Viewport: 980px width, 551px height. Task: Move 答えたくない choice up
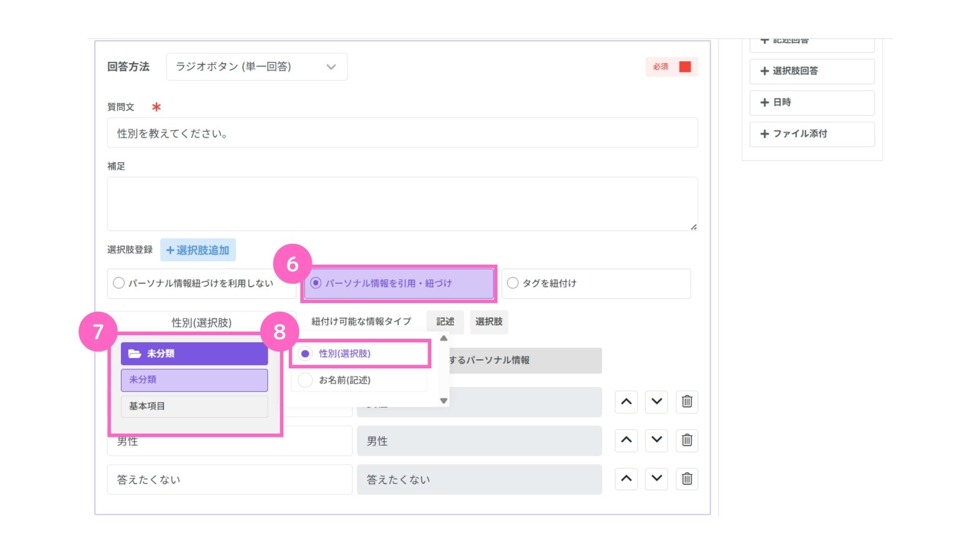pyautogui.click(x=626, y=479)
